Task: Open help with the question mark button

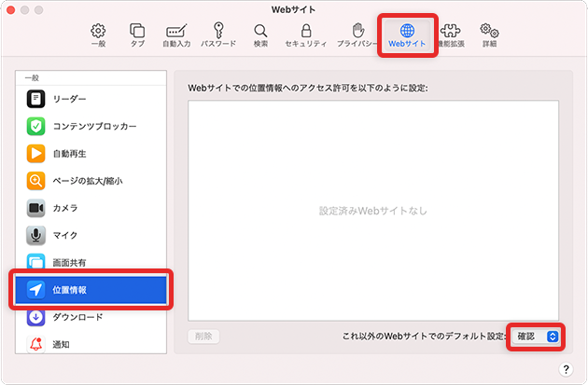Action: click(566, 369)
